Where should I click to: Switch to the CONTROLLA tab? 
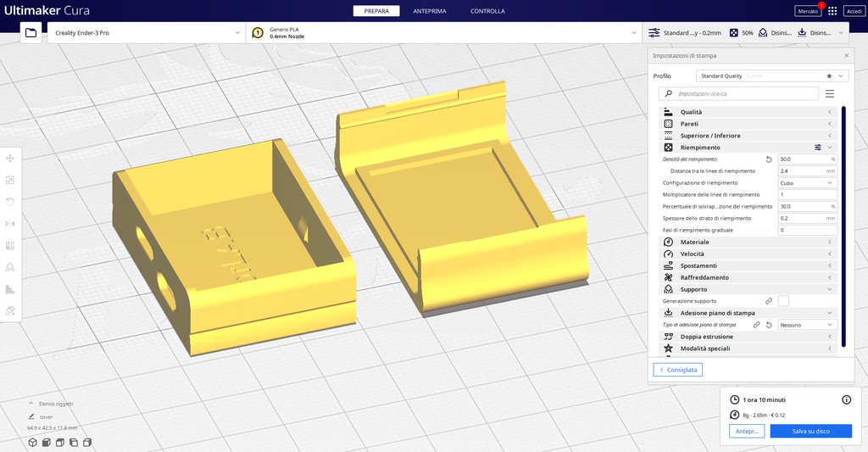pos(487,11)
